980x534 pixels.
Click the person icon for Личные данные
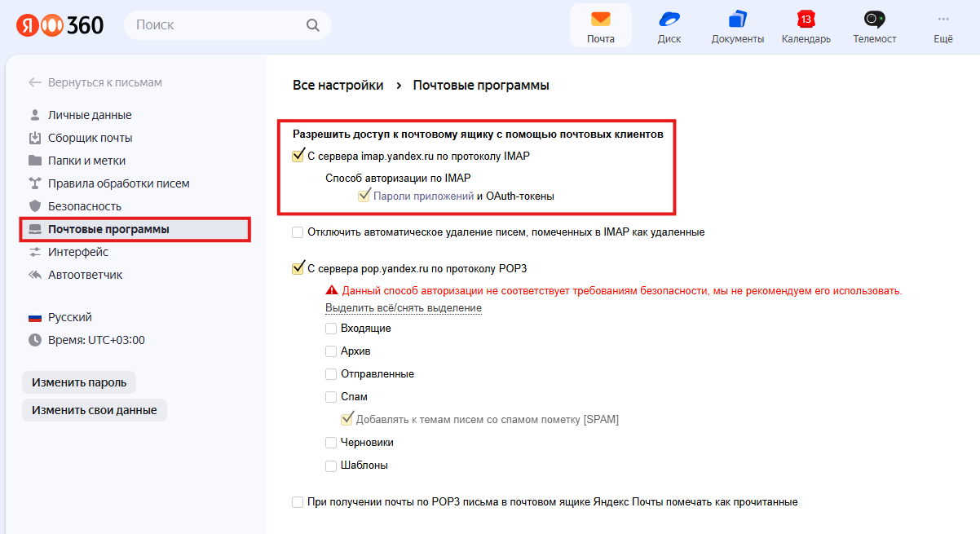[x=35, y=115]
